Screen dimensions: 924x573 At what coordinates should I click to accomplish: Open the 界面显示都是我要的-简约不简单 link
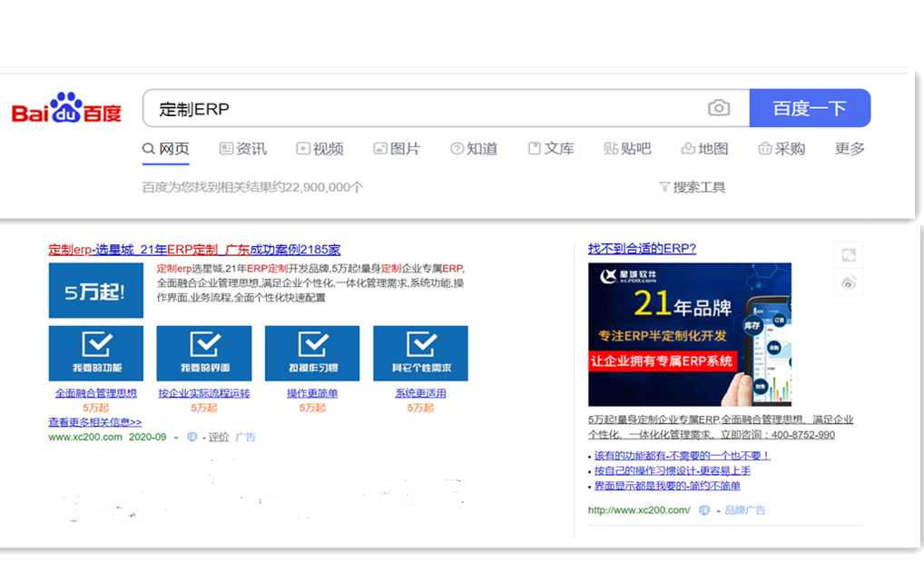pos(667,486)
